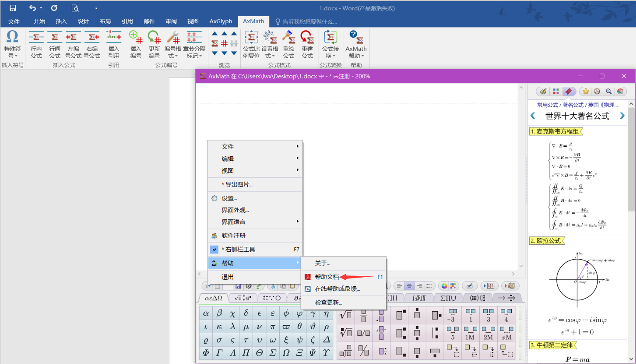Insert a right-numbered formula via 右编号公式
The height and width of the screenshot is (364, 636).
coord(92,45)
